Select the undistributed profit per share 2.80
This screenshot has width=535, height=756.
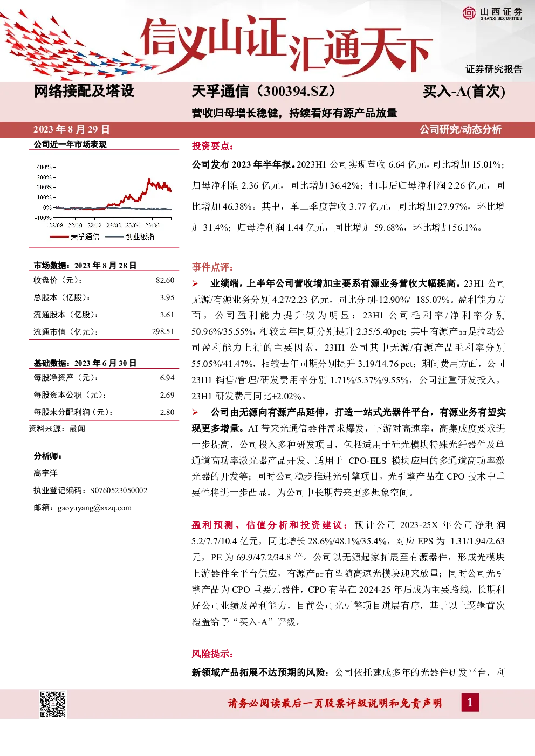(167, 412)
